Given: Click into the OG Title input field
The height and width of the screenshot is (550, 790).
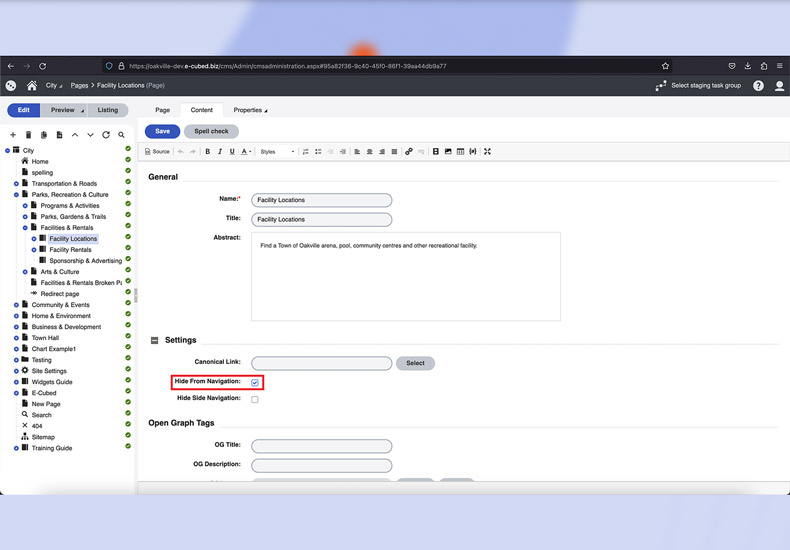Looking at the screenshot, I should [321, 446].
